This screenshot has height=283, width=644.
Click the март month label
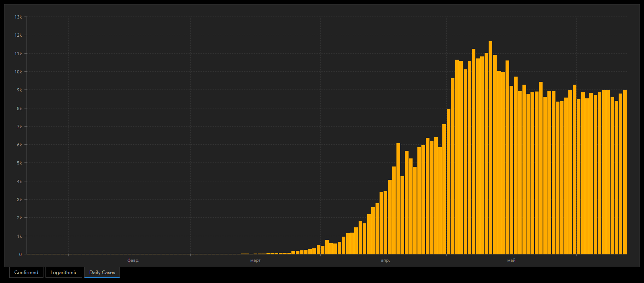(x=255, y=260)
